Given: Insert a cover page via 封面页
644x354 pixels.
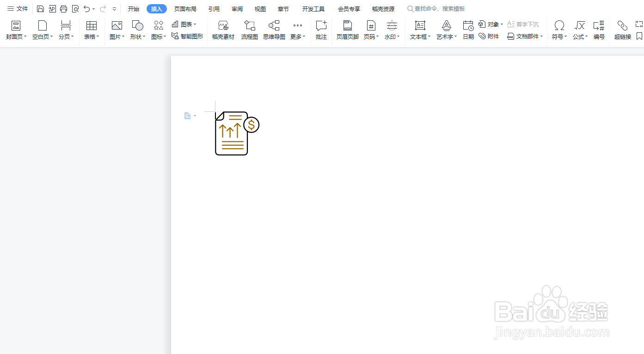Looking at the screenshot, I should click(x=16, y=30).
